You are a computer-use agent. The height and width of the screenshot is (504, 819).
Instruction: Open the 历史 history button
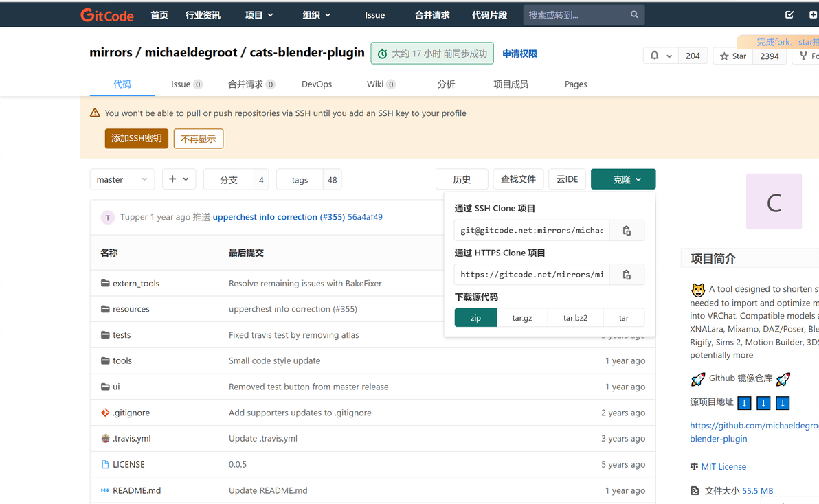tap(462, 179)
